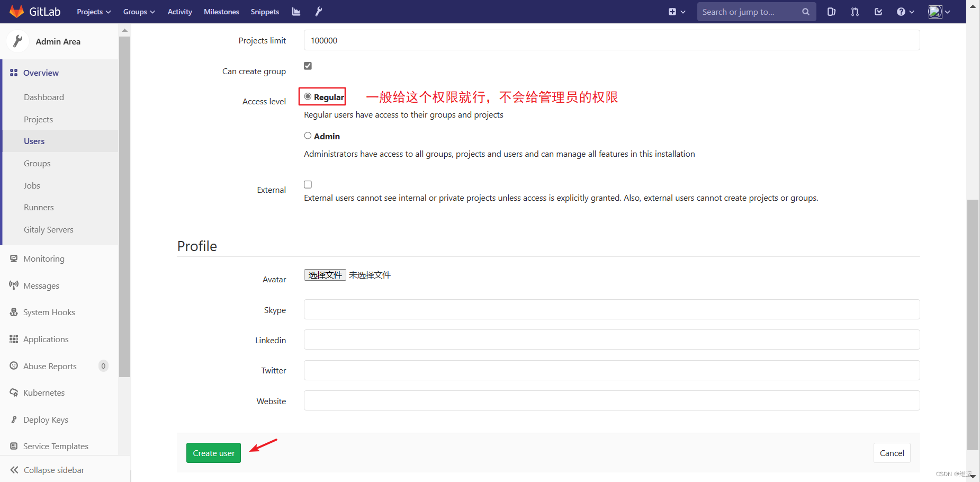Click the Avatar choose file button
This screenshot has width=980, height=482.
(x=325, y=275)
